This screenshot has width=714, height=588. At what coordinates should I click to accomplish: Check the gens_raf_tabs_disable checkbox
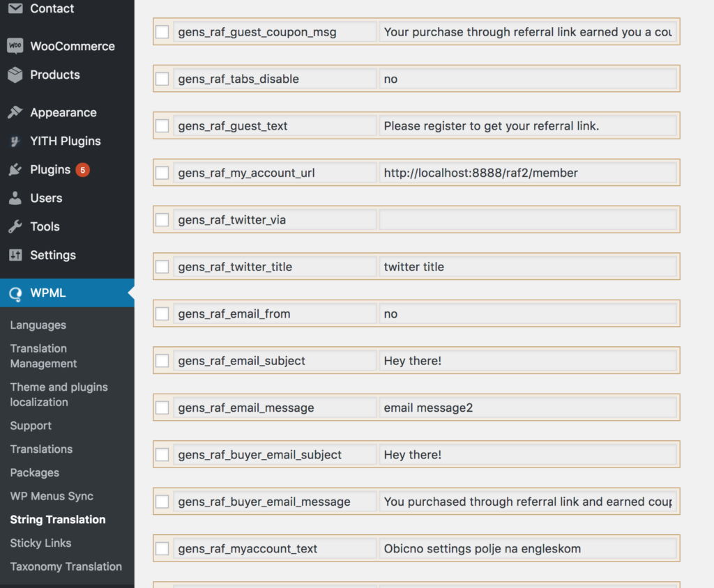(162, 79)
